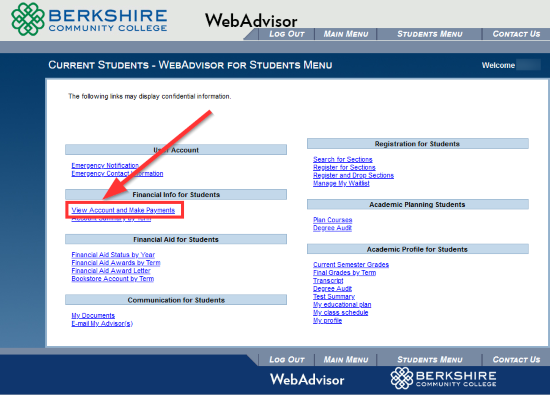Open Register and Drop Sections
Screen dimensions: 550x395
(x=353, y=175)
